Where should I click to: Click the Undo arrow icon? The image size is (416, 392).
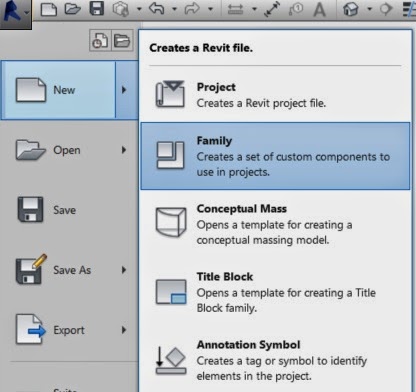[157, 9]
